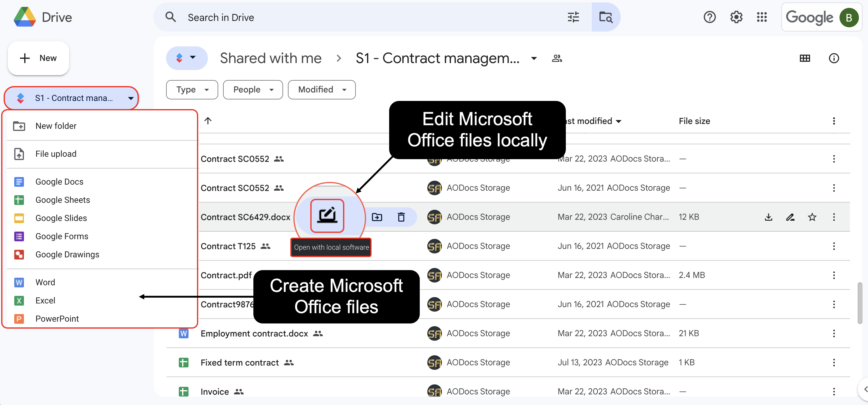Click in the Search in Drive field
This screenshot has width=868, height=405.
tap(371, 18)
